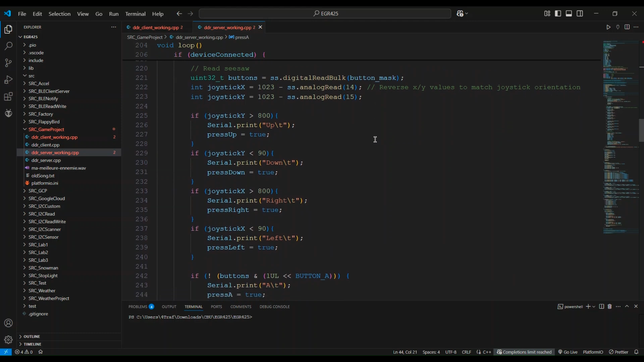Screen dimensions: 644x362
Task: Split the editor to the right
Action: tap(627, 27)
